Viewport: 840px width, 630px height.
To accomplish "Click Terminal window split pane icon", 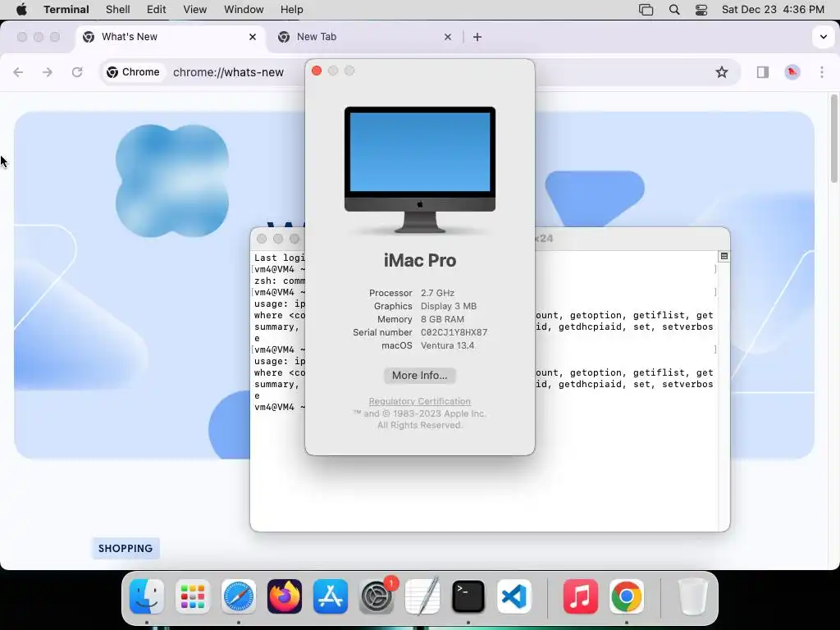I will (724, 257).
